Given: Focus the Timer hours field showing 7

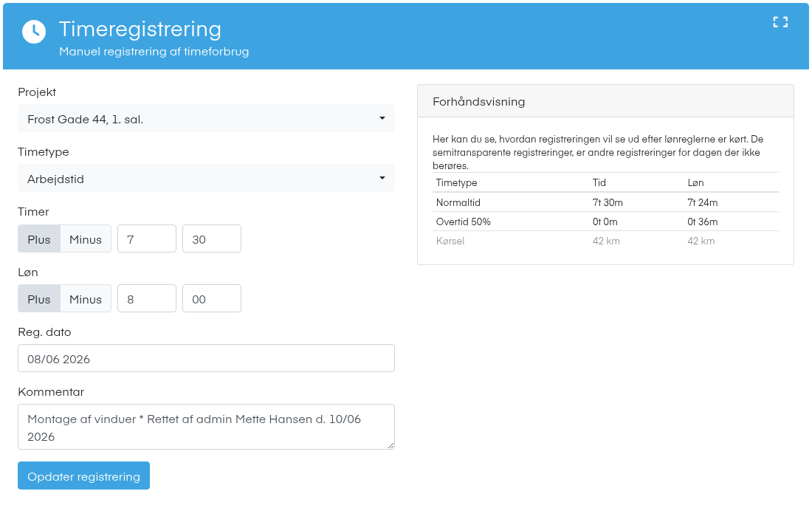Looking at the screenshot, I should pyautogui.click(x=147, y=239).
